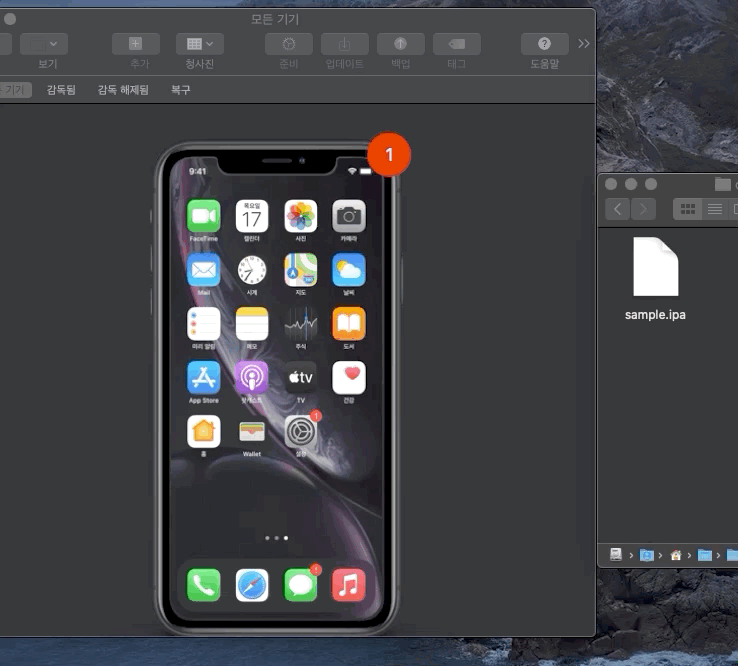
Task: Click Music icon in iPhone dock
Action: pos(349,586)
